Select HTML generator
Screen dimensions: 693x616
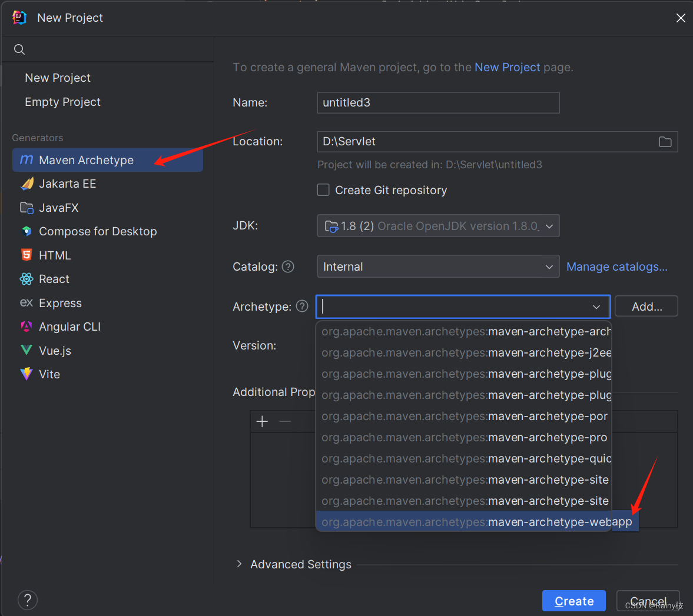point(108,255)
